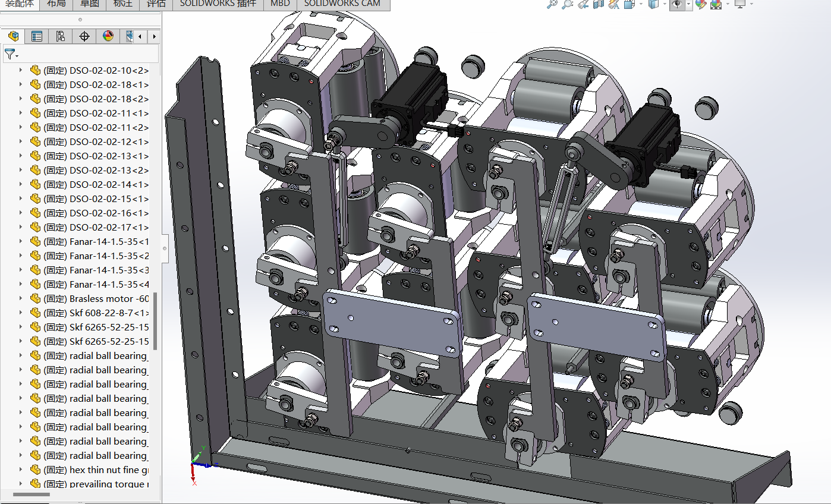Click the Apply Scene icon

click(716, 4)
